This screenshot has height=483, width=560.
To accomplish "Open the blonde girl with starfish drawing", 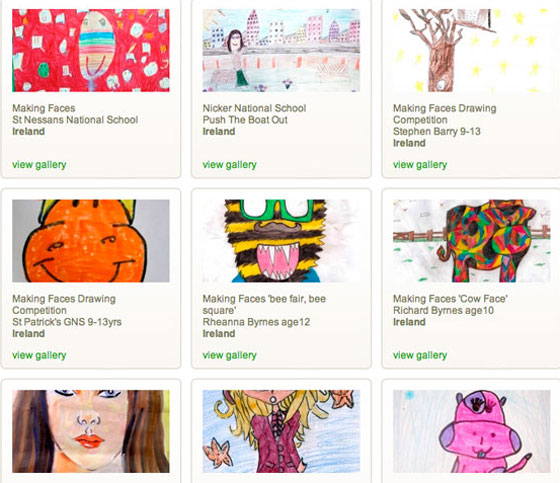I will (x=281, y=431).
